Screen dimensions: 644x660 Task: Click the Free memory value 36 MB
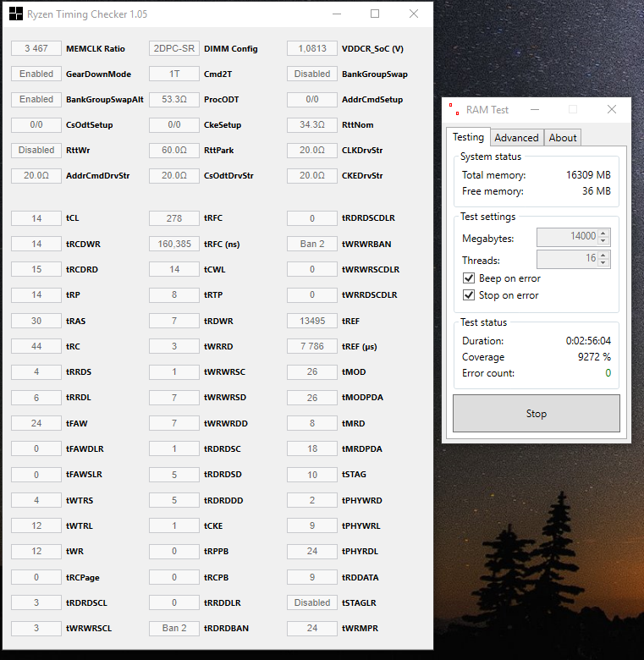point(597,191)
